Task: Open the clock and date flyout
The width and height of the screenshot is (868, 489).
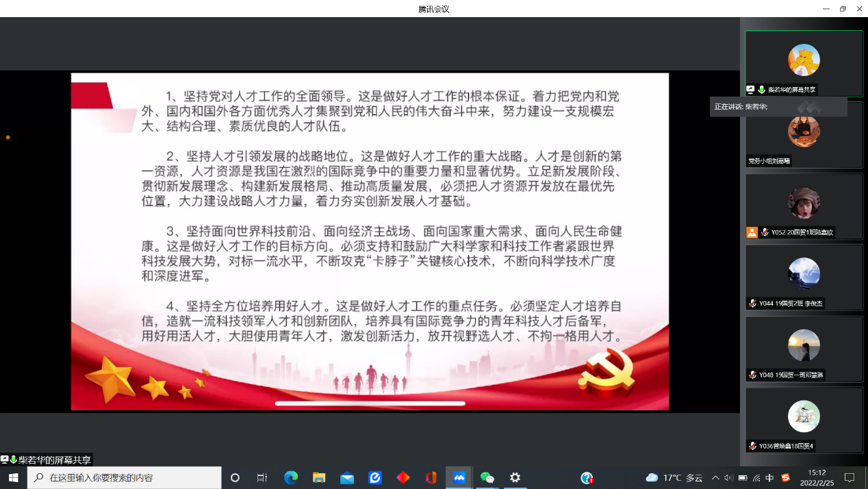Action: point(817,477)
